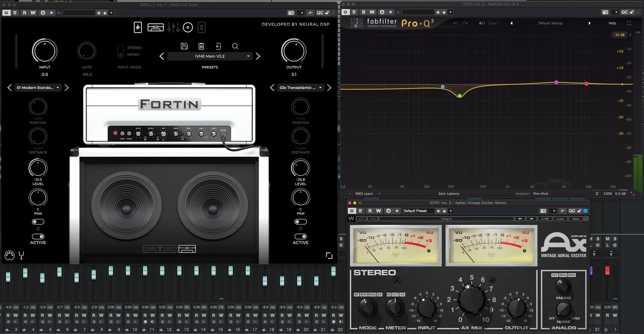Go to previous Aphex preset arrow

pyautogui.click(x=520, y=219)
